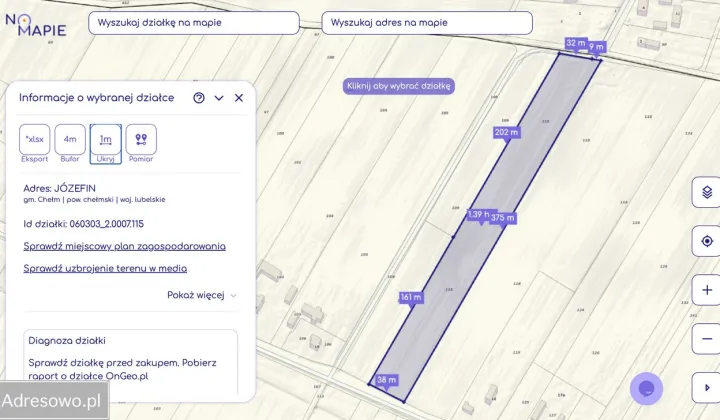Open the map layers button
720x420 pixels.
[x=707, y=193]
